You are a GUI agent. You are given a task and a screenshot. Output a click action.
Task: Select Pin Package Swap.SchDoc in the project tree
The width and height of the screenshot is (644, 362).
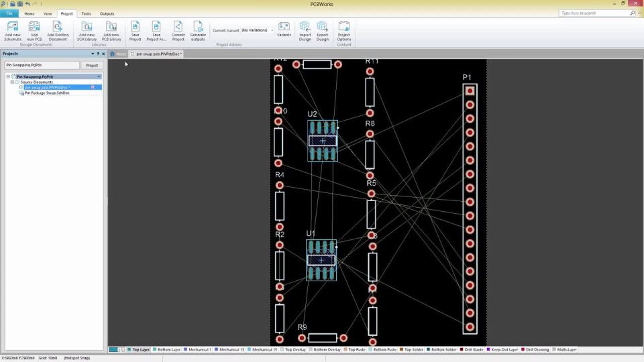[47, 93]
